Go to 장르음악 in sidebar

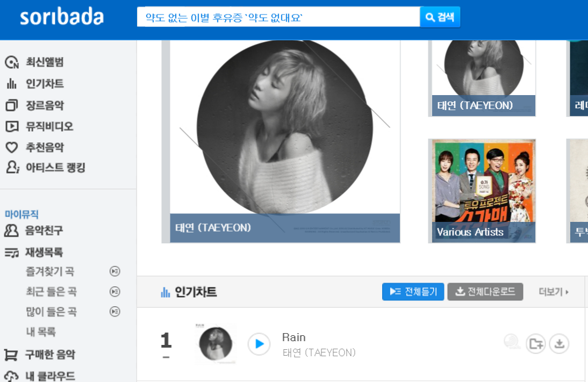point(34,105)
